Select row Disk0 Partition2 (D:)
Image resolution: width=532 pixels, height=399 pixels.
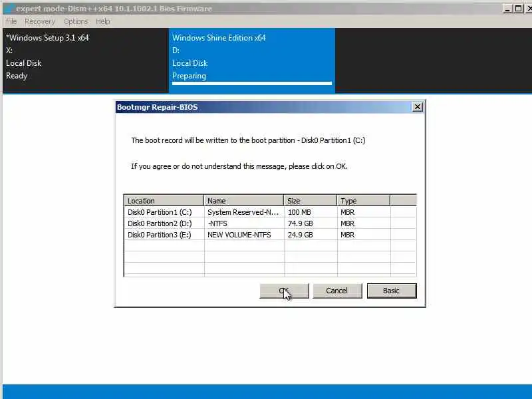[x=270, y=223]
